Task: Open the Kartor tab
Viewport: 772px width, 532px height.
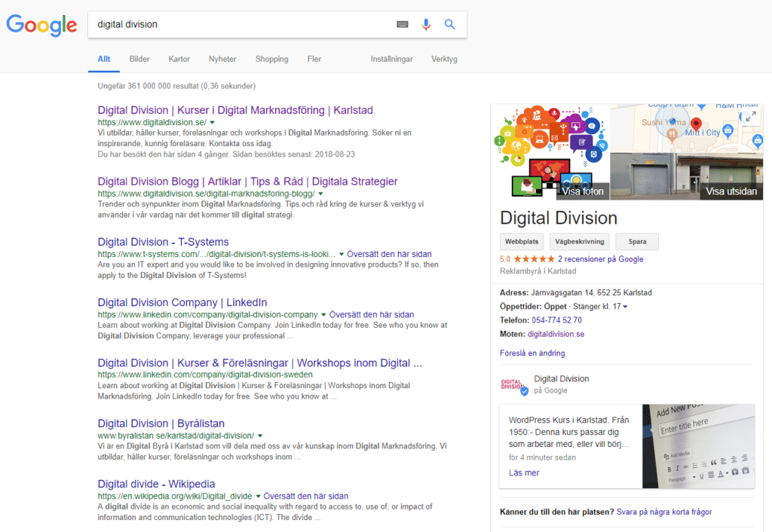Action: (x=179, y=59)
